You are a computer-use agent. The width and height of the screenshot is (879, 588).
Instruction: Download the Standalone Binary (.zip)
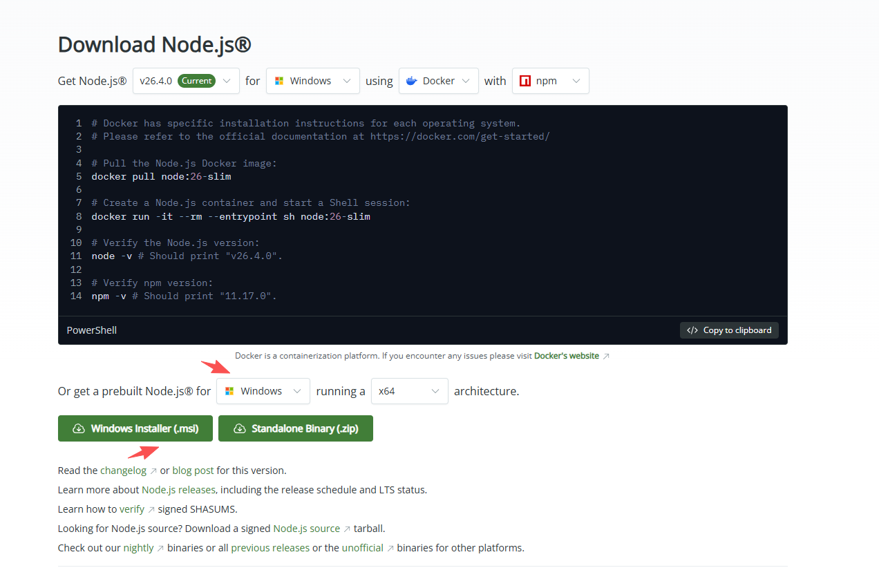coord(296,428)
